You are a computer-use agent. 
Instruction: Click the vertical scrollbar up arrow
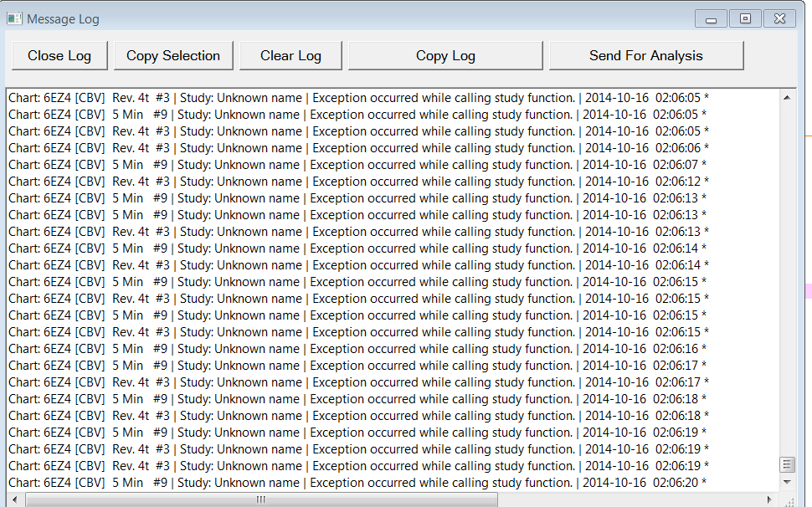click(x=787, y=97)
